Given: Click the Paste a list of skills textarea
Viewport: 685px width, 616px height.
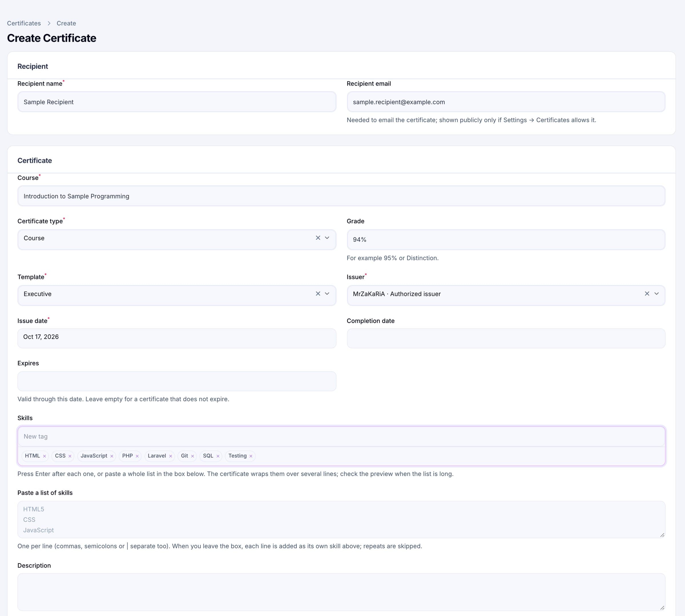Looking at the screenshot, I should tap(341, 520).
